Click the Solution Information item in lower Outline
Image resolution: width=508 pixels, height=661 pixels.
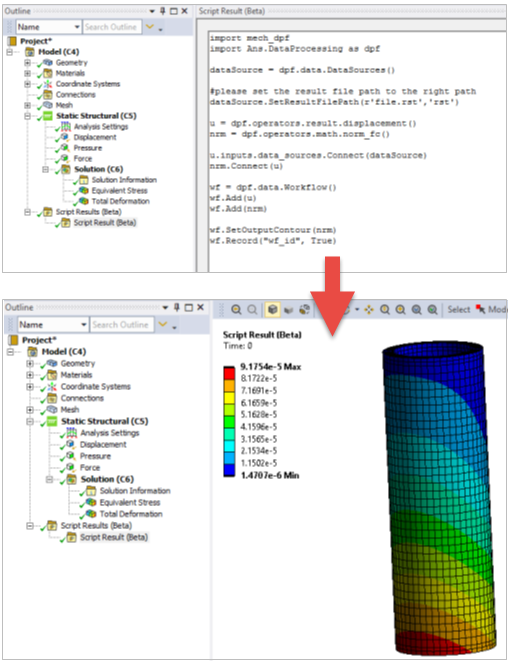(x=135, y=491)
